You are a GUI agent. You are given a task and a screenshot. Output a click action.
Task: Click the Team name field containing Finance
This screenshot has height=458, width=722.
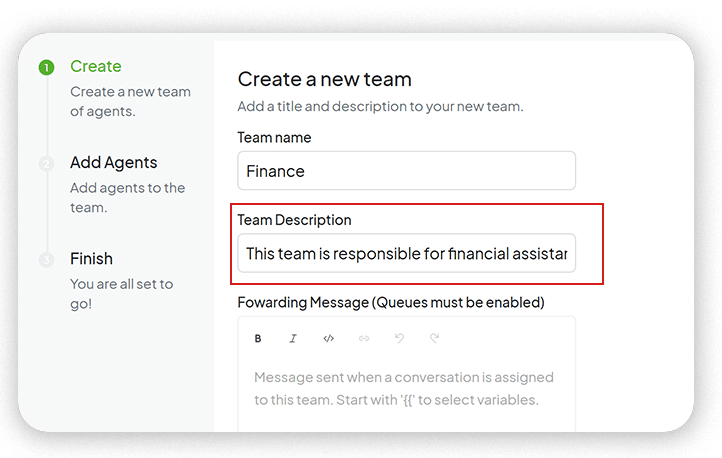[406, 171]
